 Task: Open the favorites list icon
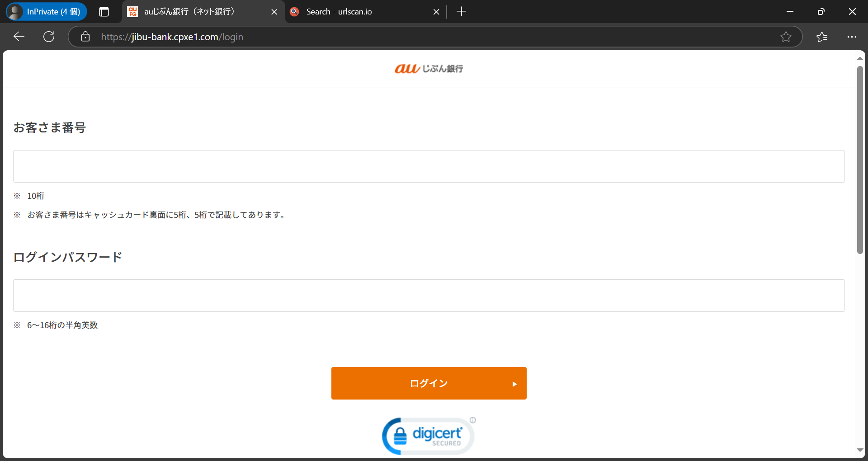pos(822,37)
